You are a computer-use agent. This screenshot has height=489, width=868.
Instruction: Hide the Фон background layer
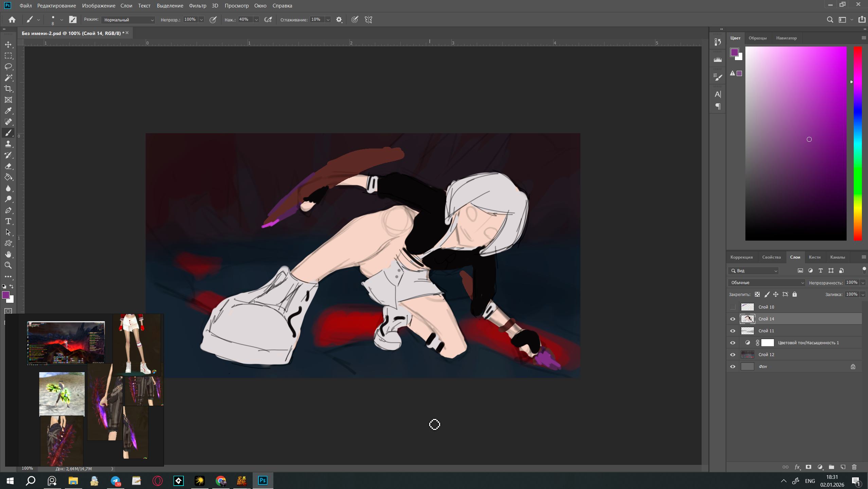[733, 366]
